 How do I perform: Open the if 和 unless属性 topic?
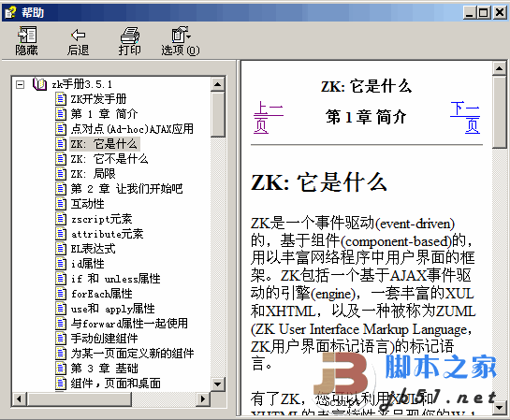(115, 279)
